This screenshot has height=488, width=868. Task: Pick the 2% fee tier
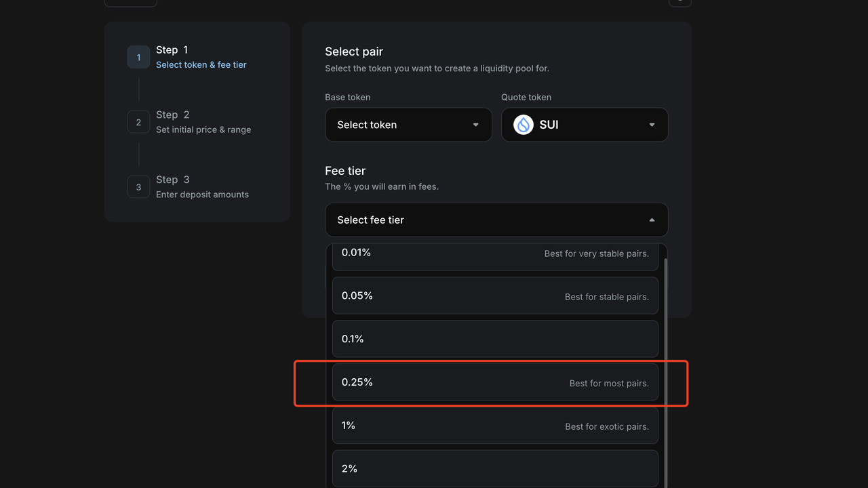coord(495,468)
